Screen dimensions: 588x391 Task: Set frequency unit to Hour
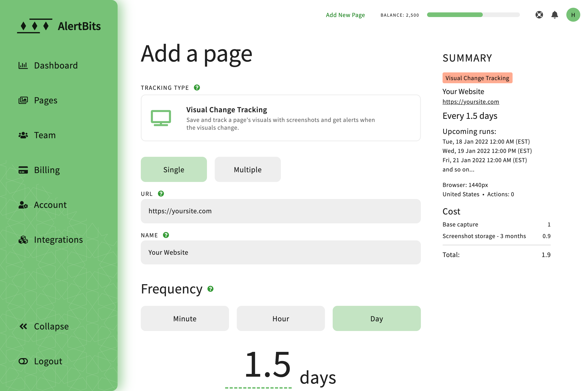point(280,319)
